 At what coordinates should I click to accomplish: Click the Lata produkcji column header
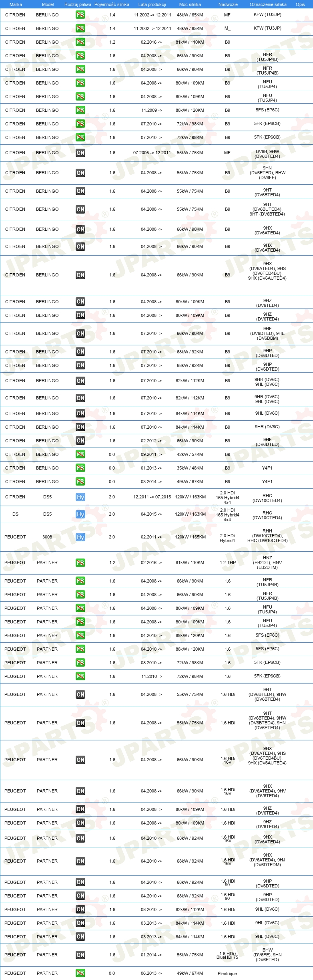point(152,4)
